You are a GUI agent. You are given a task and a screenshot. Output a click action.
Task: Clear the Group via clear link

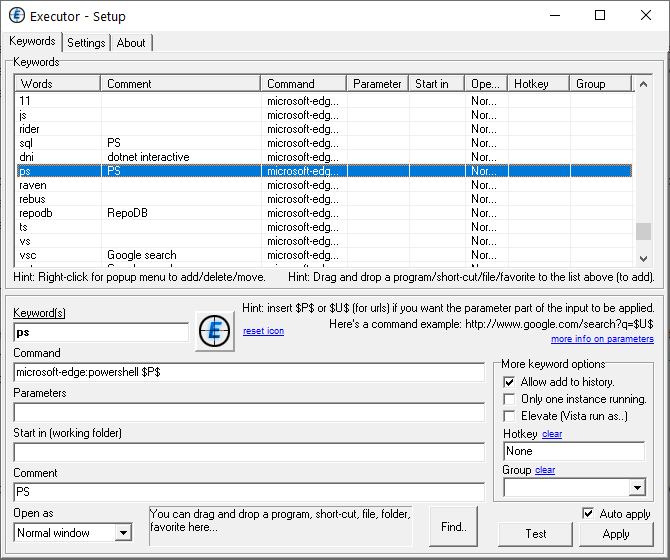click(545, 470)
